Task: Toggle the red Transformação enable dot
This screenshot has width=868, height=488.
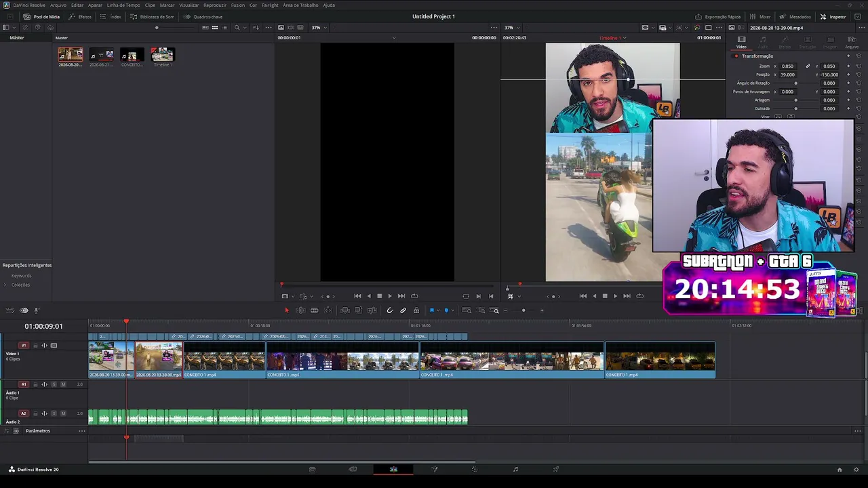Action: click(736, 56)
